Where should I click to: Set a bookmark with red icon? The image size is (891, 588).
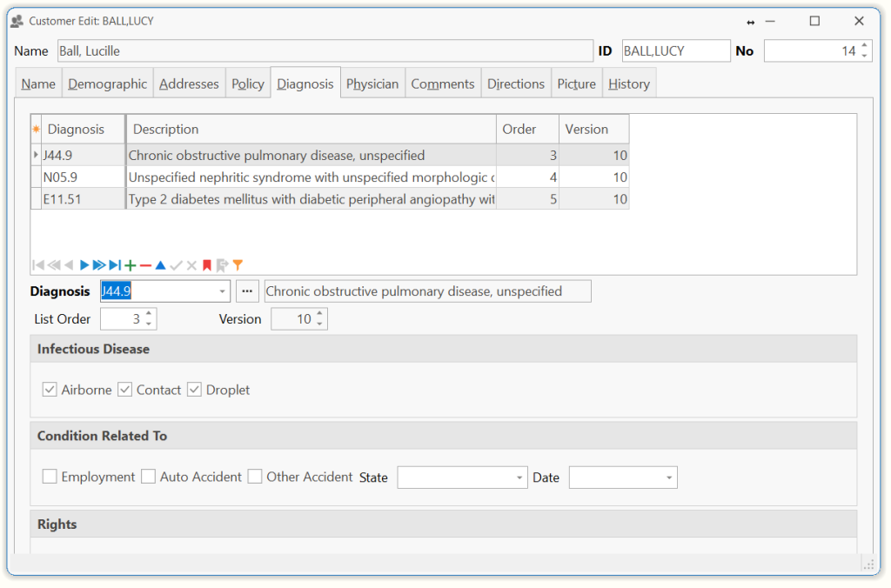(207, 265)
